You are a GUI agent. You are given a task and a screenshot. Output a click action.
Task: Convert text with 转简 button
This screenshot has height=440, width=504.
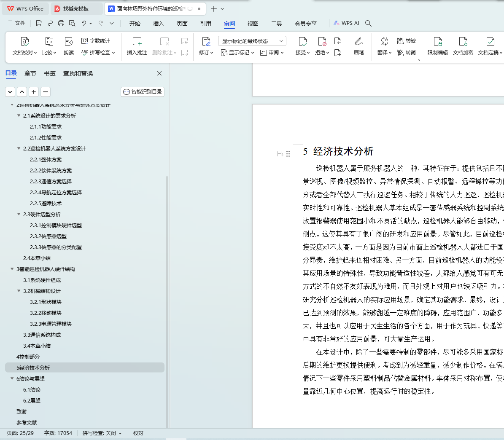407,52
